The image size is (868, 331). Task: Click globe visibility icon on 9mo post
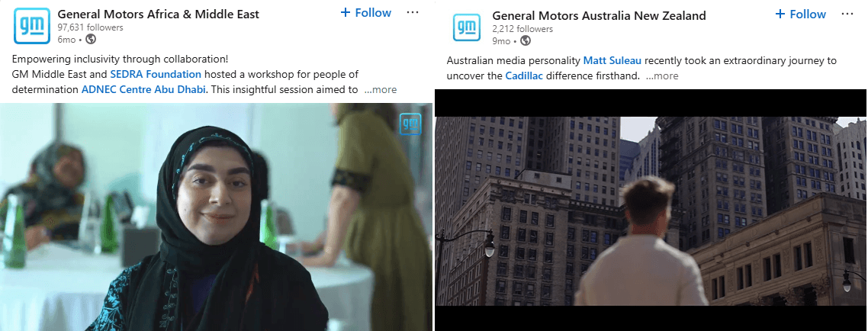(x=526, y=41)
